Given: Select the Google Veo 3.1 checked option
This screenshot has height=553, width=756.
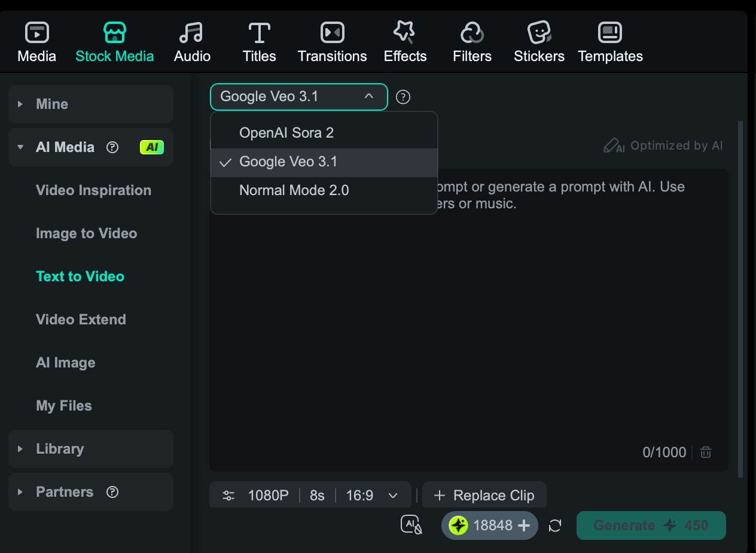Looking at the screenshot, I should pyautogui.click(x=288, y=162).
